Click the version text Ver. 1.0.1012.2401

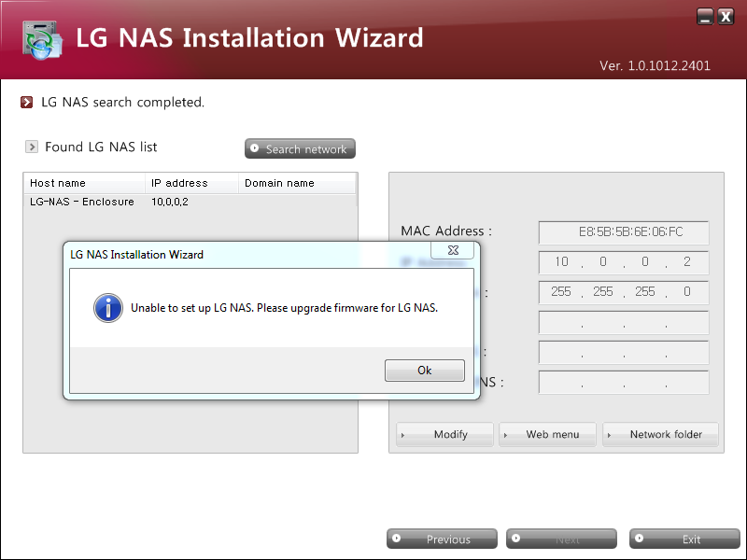tap(655, 65)
